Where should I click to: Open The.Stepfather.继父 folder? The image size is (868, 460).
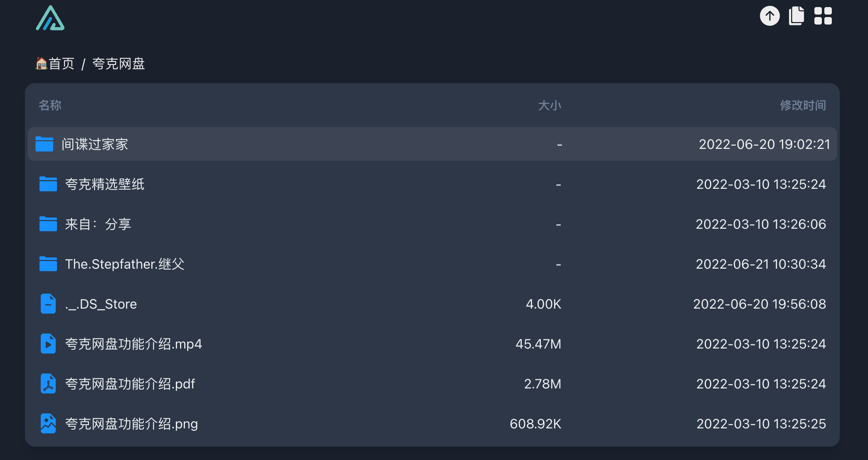(125, 264)
